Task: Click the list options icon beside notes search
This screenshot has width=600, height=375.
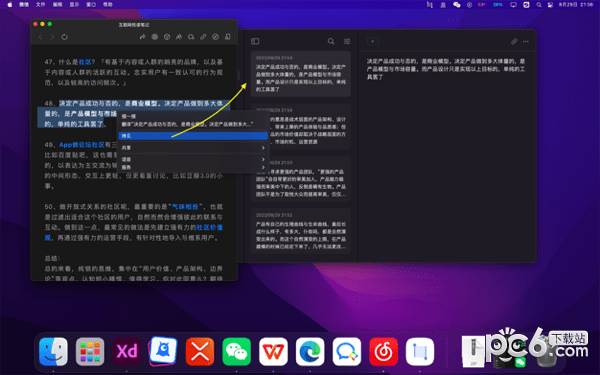Action: (347, 41)
